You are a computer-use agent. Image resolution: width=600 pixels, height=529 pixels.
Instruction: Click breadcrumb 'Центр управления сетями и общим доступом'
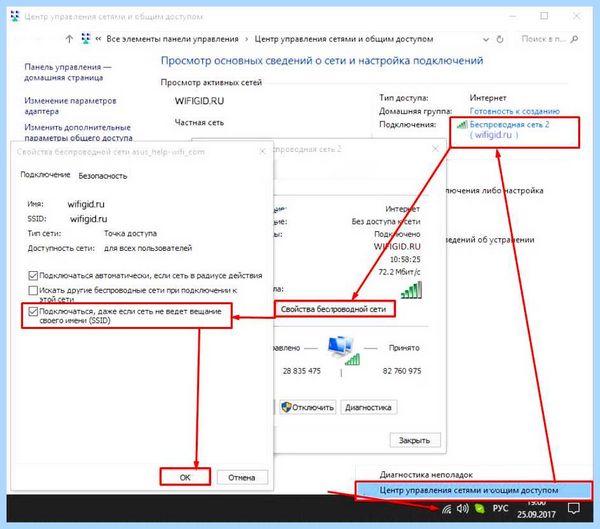click(344, 39)
